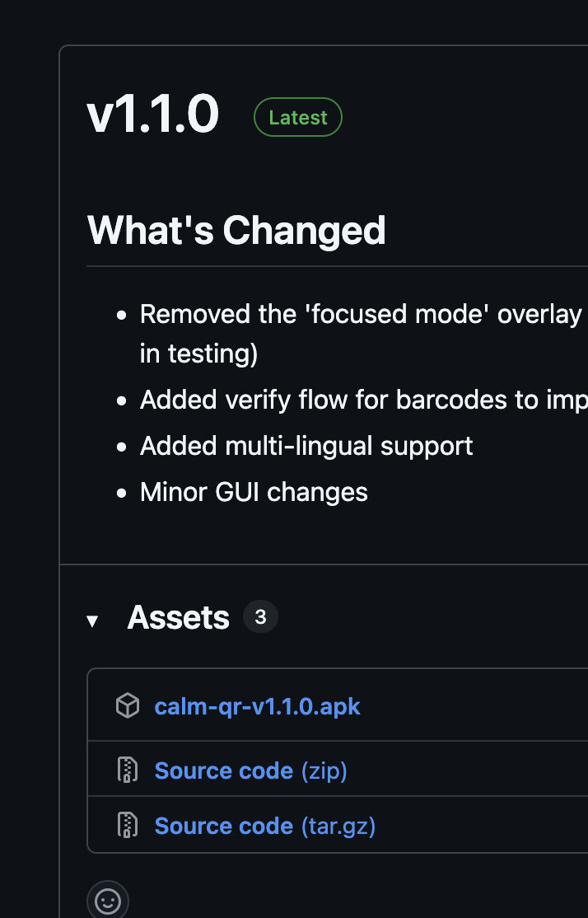This screenshot has width=588, height=918.
Task: Click the 'Added verify flow for barcodes' item
Action: point(362,400)
